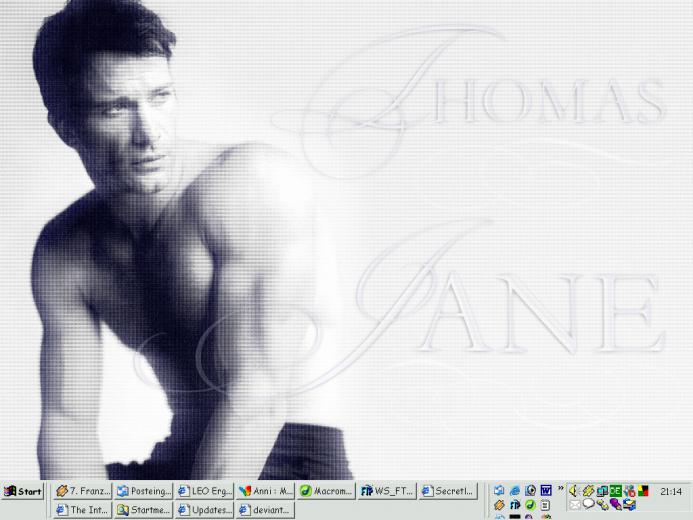Switch to the 'Anni : M...' messenger window
The height and width of the screenshot is (520, 693).
(266, 491)
